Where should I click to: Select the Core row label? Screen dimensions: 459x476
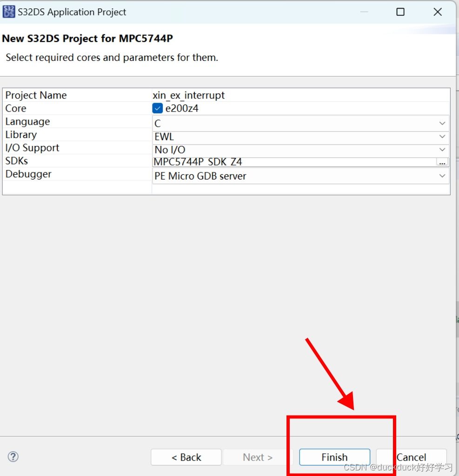pyautogui.click(x=16, y=108)
